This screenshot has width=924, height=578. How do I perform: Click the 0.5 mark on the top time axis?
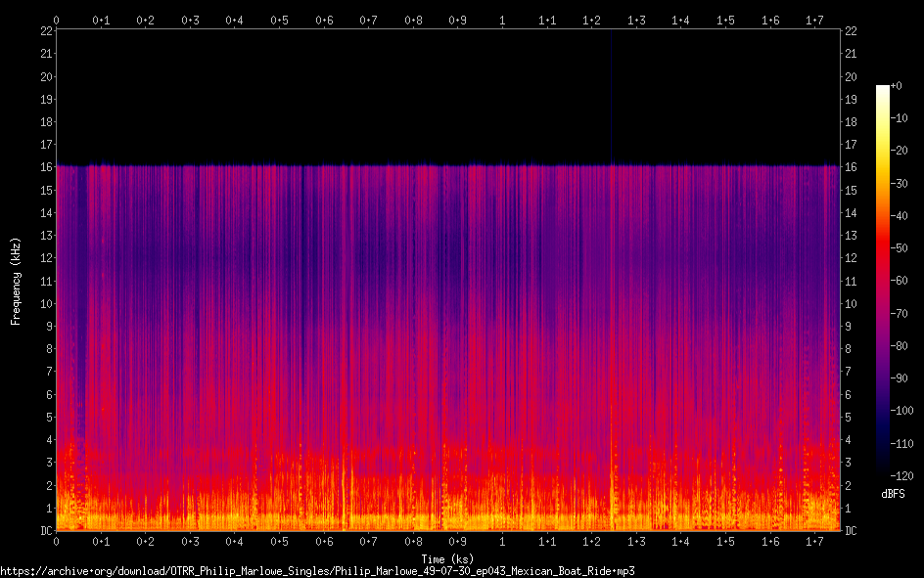(x=279, y=20)
